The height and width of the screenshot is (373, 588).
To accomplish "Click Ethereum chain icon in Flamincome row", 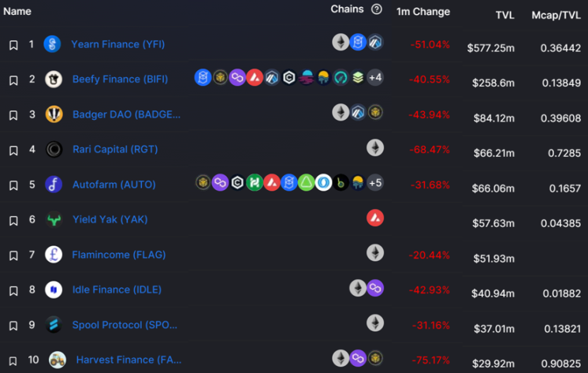I will 375,253.
